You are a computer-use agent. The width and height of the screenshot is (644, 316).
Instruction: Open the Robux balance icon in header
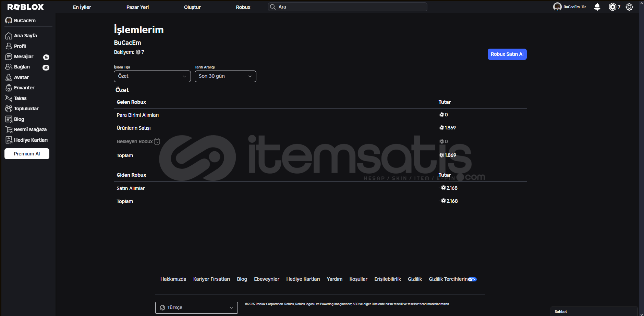point(612,7)
